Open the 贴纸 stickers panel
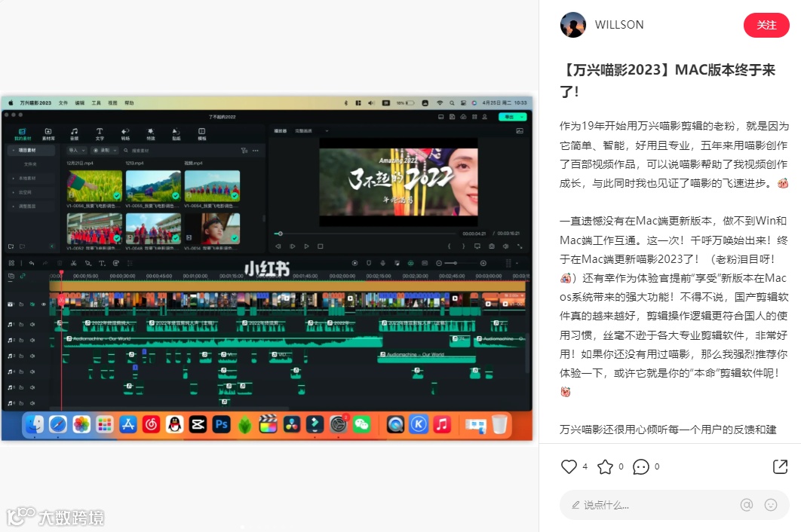801x532 pixels. (x=175, y=134)
